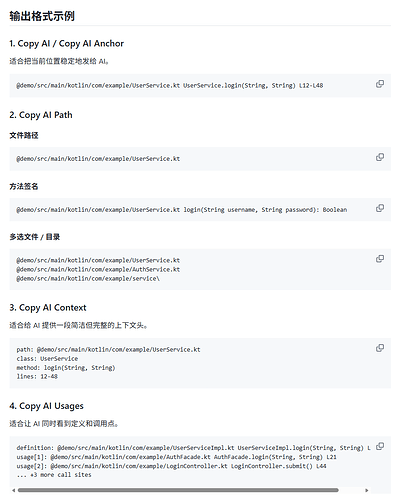Click the scrollbar left arrow
Image resolution: width=396 pixels, height=500 pixels.
[x=13, y=490]
